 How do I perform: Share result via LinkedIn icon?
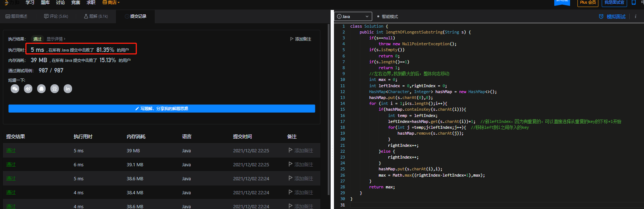[68, 89]
